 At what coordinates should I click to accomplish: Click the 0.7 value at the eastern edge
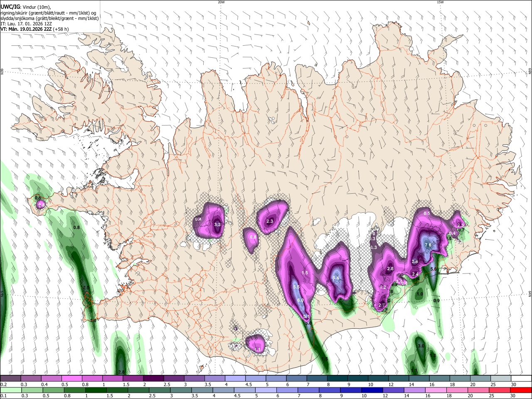pyautogui.click(x=461, y=230)
